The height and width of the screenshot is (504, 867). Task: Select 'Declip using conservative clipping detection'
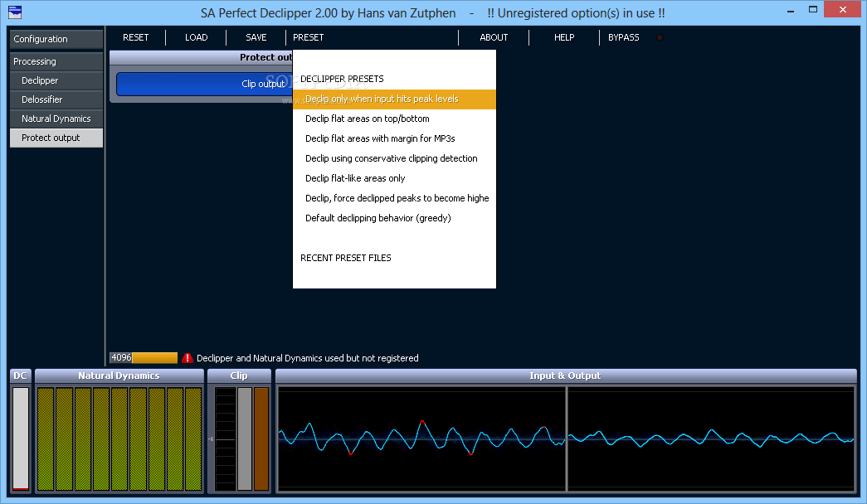394,158
